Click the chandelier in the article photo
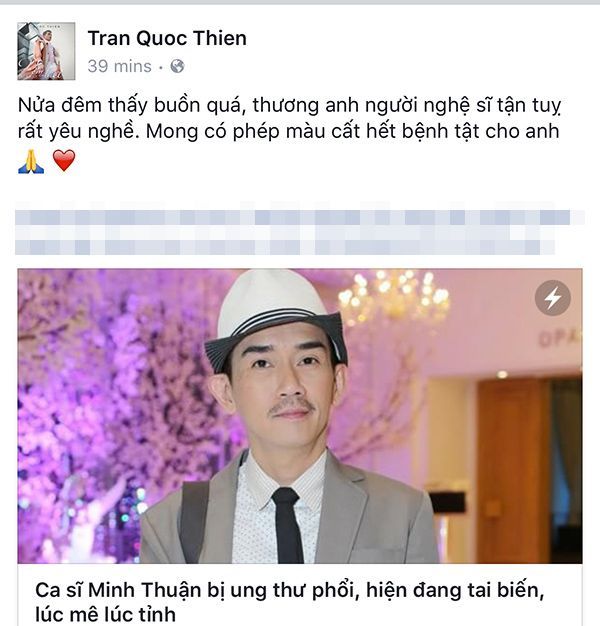Image resolution: width=600 pixels, height=626 pixels. coord(395,297)
